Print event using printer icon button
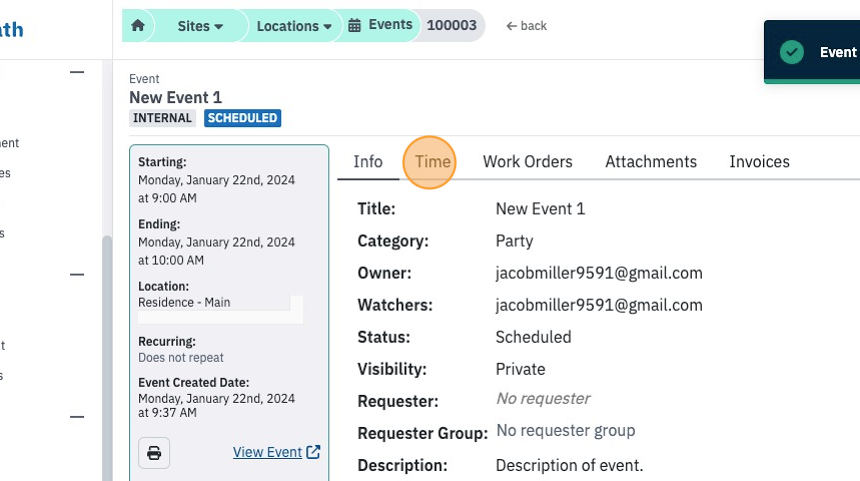Image resolution: width=860 pixels, height=481 pixels. (154, 452)
